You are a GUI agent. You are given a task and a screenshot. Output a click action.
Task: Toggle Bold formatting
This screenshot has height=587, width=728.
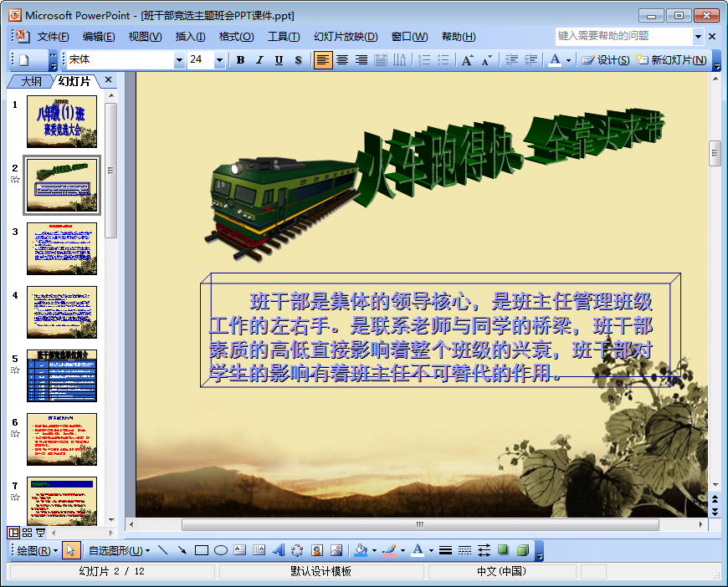click(240, 60)
